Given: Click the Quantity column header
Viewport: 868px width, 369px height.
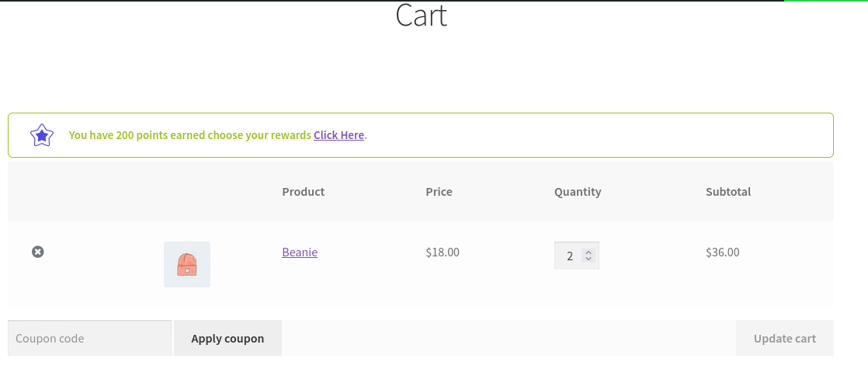Looking at the screenshot, I should [578, 192].
